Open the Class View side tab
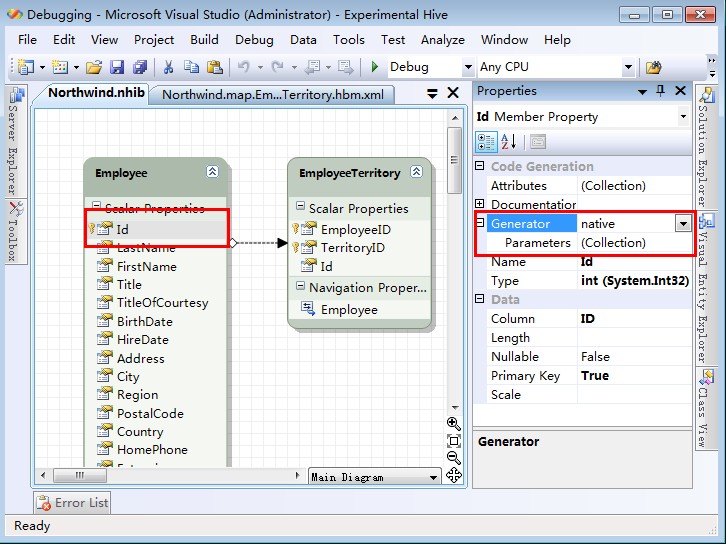This screenshot has width=726, height=544. 706,408
